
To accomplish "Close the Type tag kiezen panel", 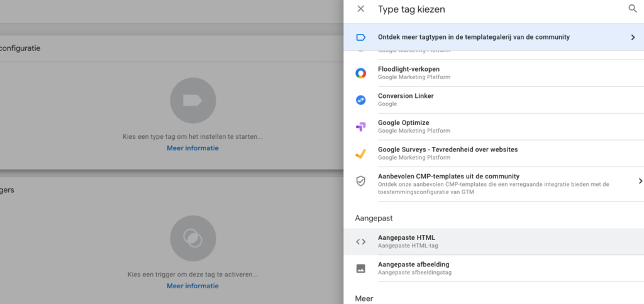I will coord(360,9).
